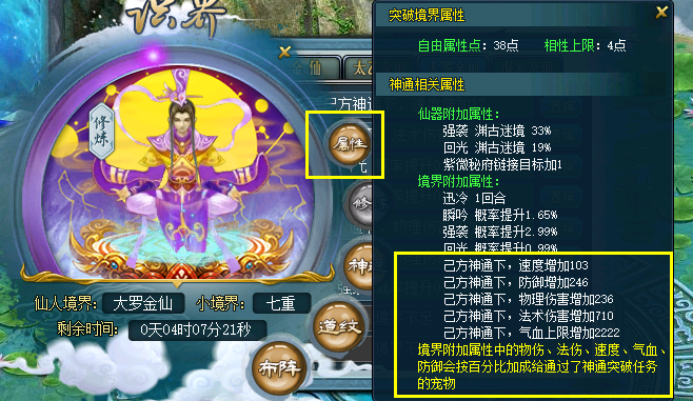The image size is (693, 401).
Task: Switch to the 太乙 tab
Action: pyautogui.click(x=359, y=69)
